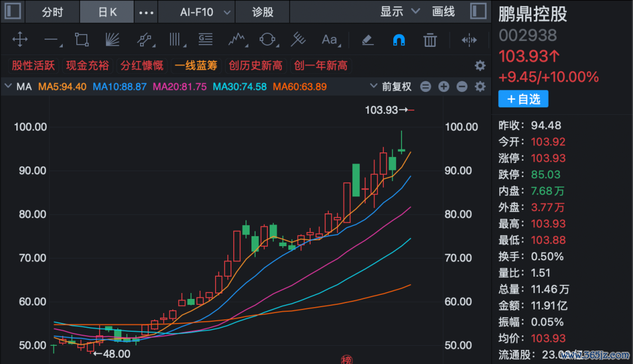Select the regression ruler tool

tap(298, 39)
